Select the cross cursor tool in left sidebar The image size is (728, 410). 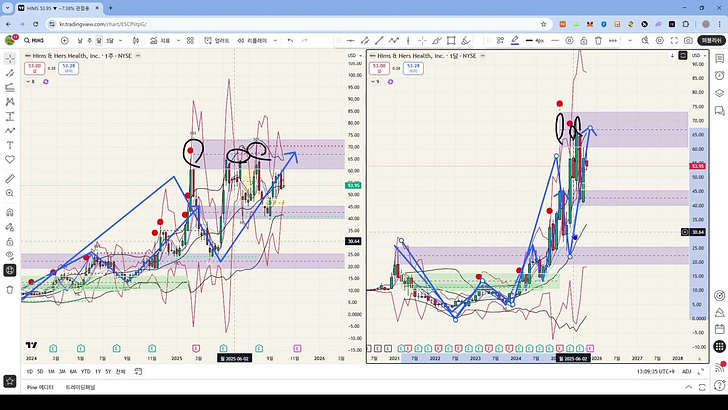click(10, 59)
